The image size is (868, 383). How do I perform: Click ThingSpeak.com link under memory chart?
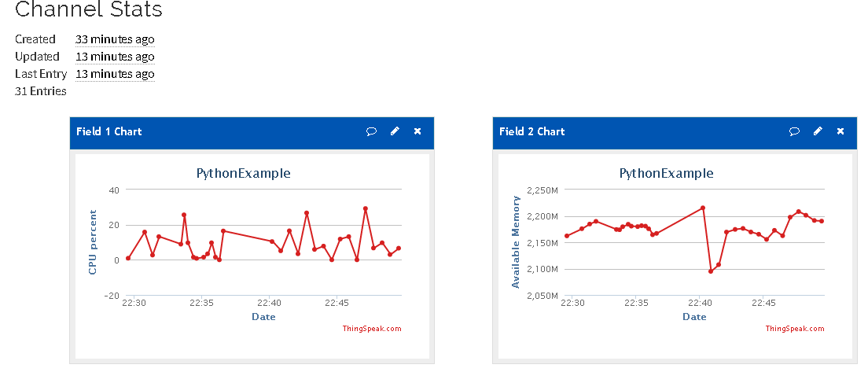pyautogui.click(x=795, y=329)
